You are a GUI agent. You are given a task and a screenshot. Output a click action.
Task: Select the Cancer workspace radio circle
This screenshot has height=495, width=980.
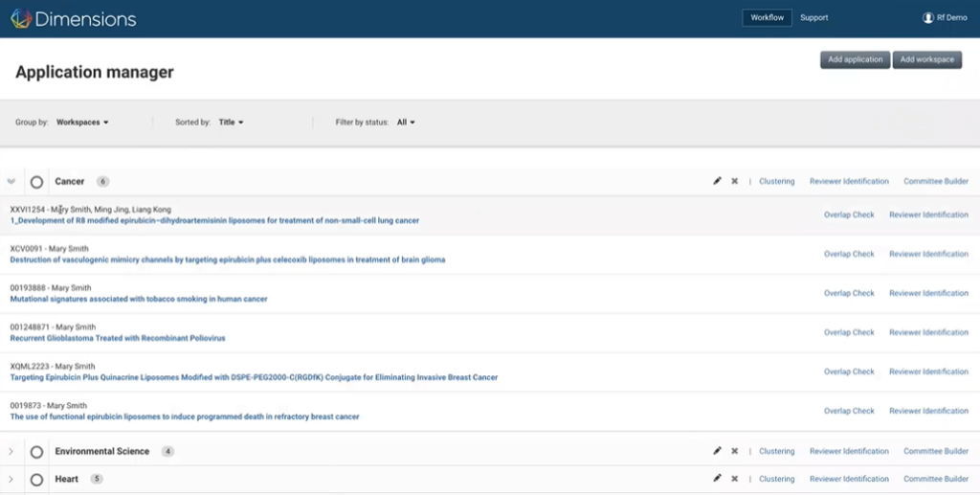[x=37, y=182]
